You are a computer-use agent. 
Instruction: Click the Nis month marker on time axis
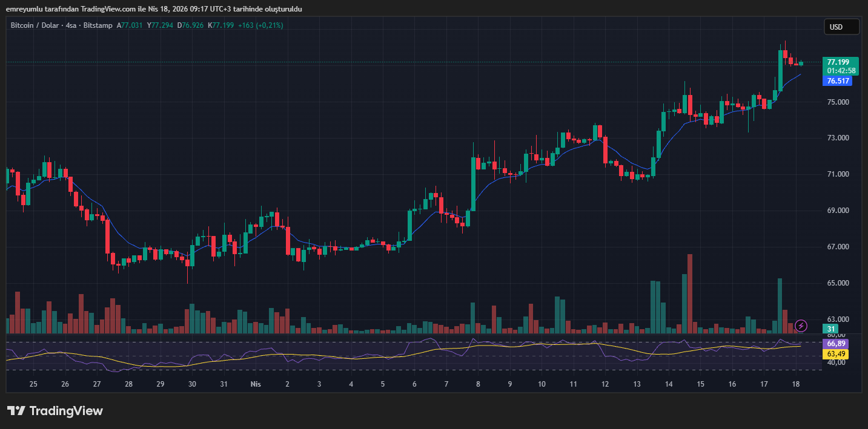click(256, 384)
